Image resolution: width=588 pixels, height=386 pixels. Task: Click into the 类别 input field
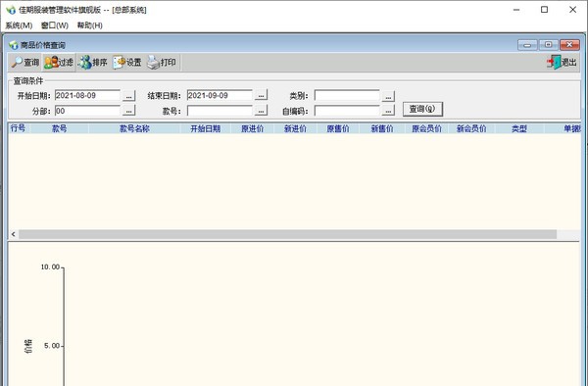[x=347, y=96]
